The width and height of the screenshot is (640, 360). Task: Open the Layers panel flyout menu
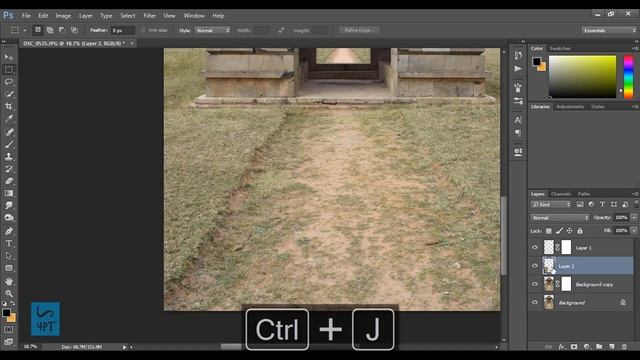tap(635, 194)
